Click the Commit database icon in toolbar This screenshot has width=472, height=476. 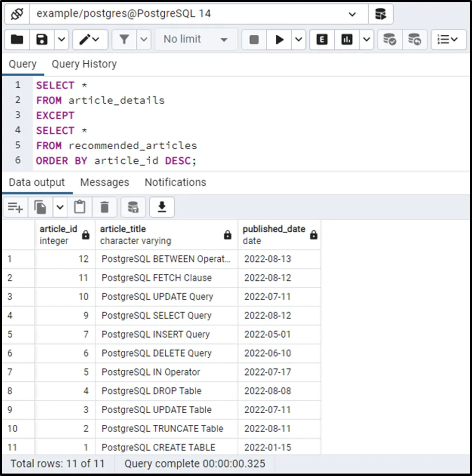point(389,40)
